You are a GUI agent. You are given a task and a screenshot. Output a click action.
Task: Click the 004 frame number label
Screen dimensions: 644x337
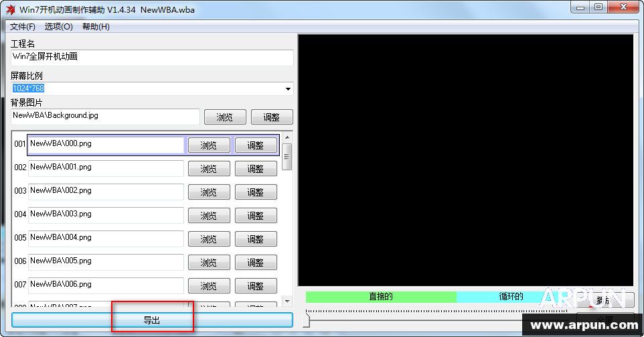[20, 214]
